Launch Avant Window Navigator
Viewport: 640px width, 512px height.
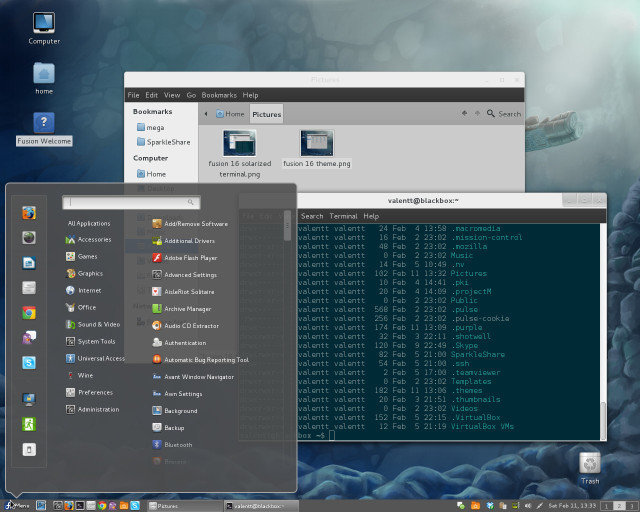(193, 377)
